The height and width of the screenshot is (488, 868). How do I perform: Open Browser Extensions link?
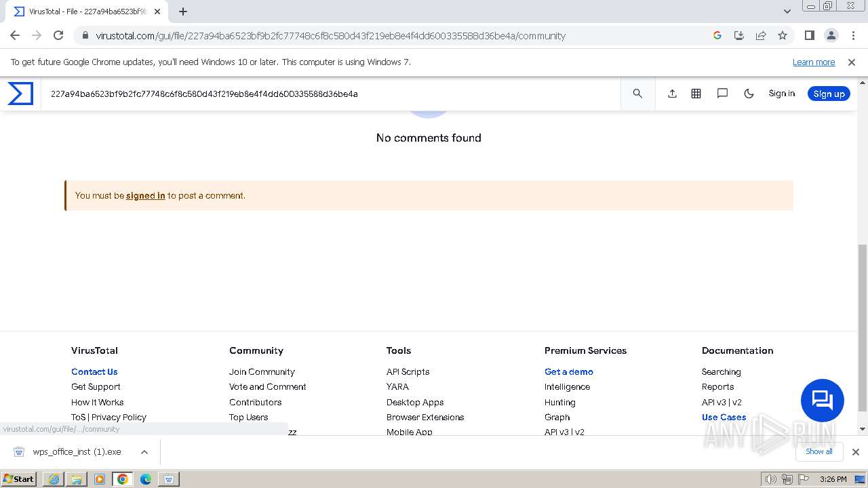click(425, 417)
